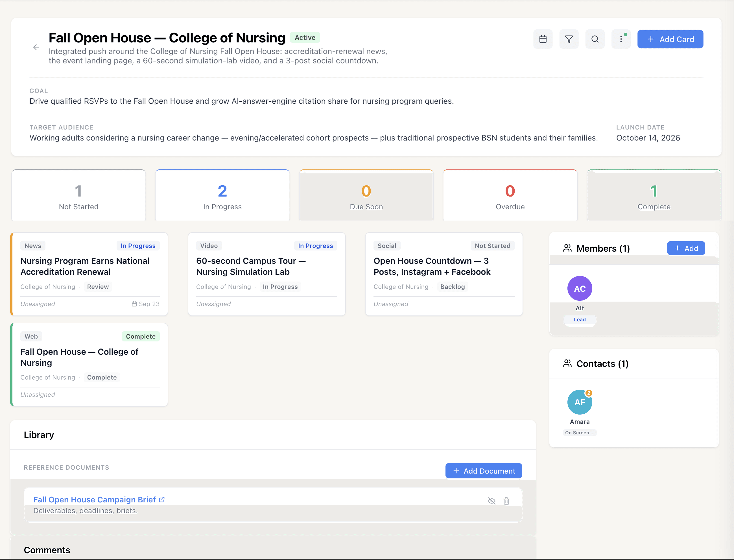Click the Lead role badge under Alf
This screenshot has height=560, width=734.
pyautogui.click(x=579, y=319)
